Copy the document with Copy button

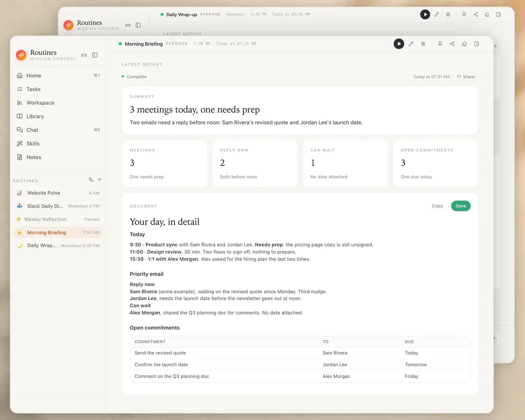coord(437,206)
